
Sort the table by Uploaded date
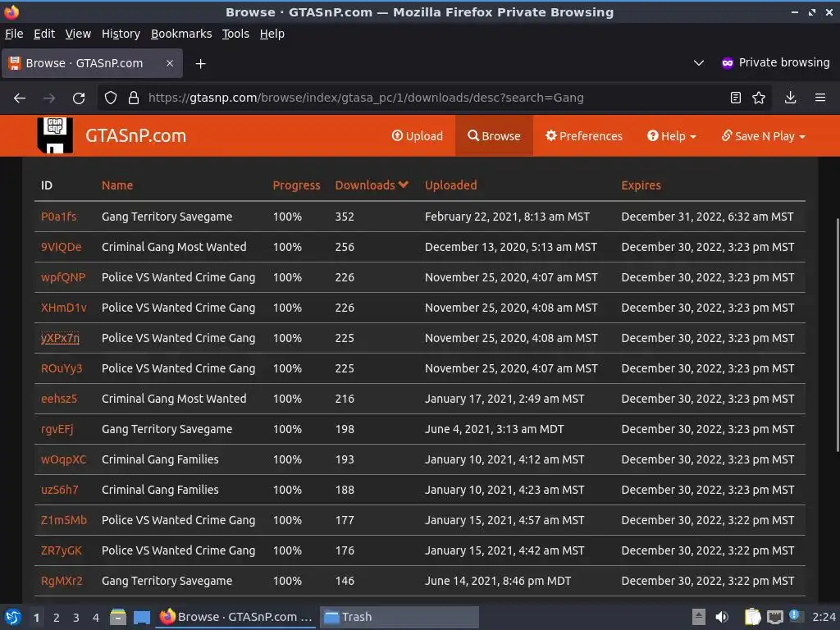click(450, 185)
